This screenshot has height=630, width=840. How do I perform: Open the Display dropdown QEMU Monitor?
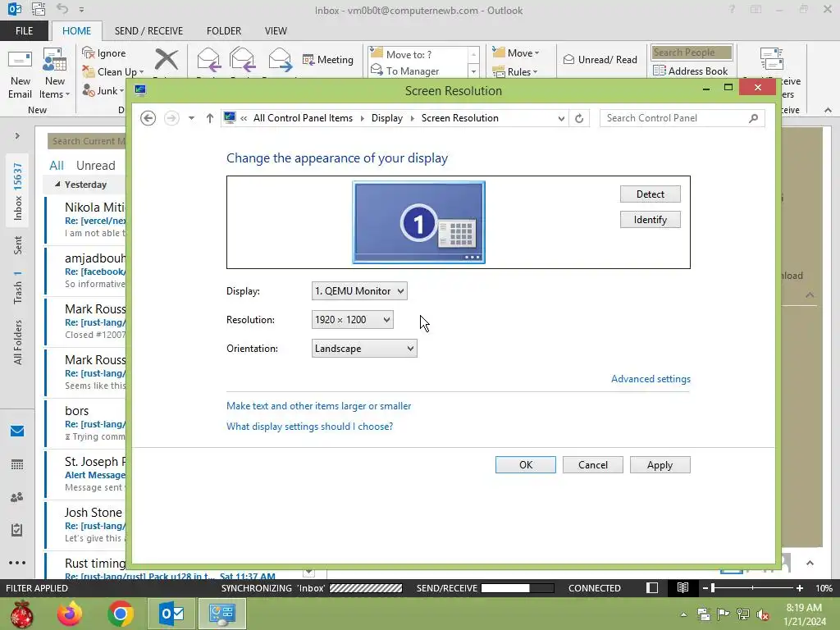[359, 291]
